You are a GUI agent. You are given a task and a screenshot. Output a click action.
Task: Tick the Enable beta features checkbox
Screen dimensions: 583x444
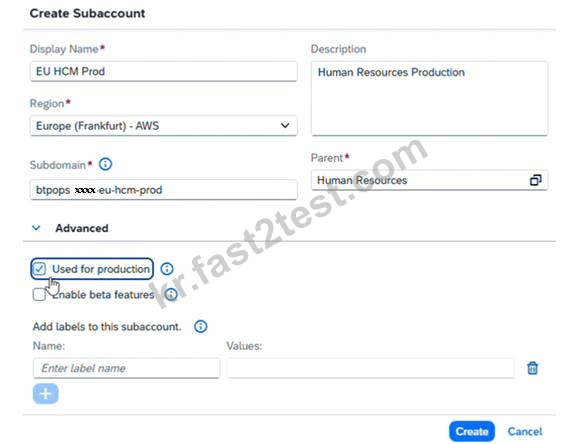click(x=39, y=295)
